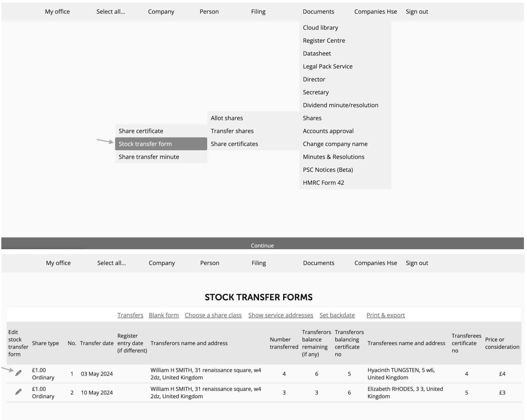Image resolution: width=527 pixels, height=420 pixels.
Task: Click Sign out in top navigation bar
Action: pyautogui.click(x=417, y=12)
